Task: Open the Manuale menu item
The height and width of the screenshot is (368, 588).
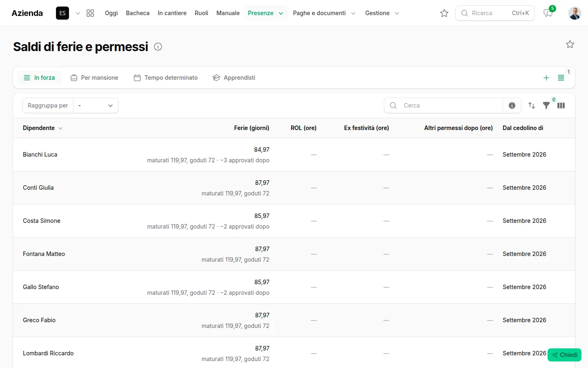Action: (228, 13)
